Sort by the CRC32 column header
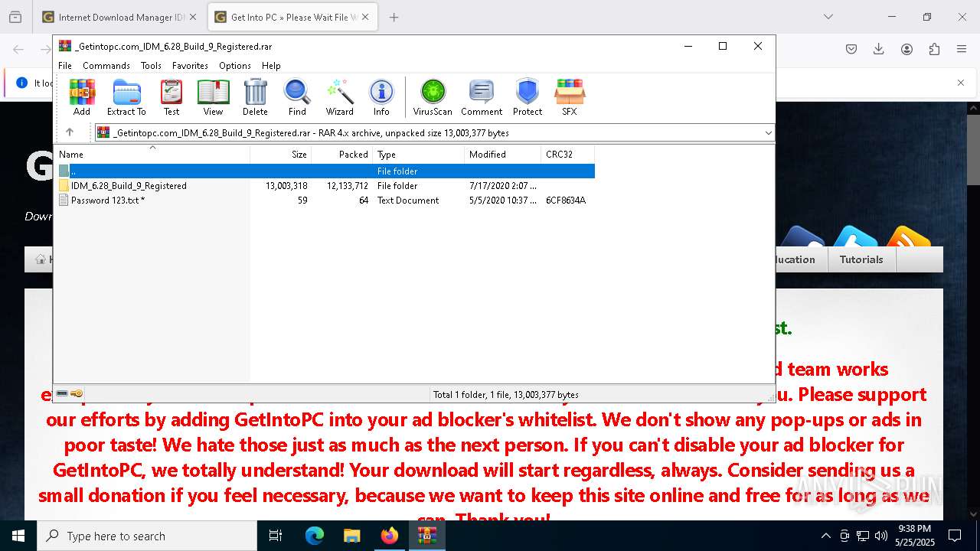The width and height of the screenshot is (980, 551). coord(568,154)
